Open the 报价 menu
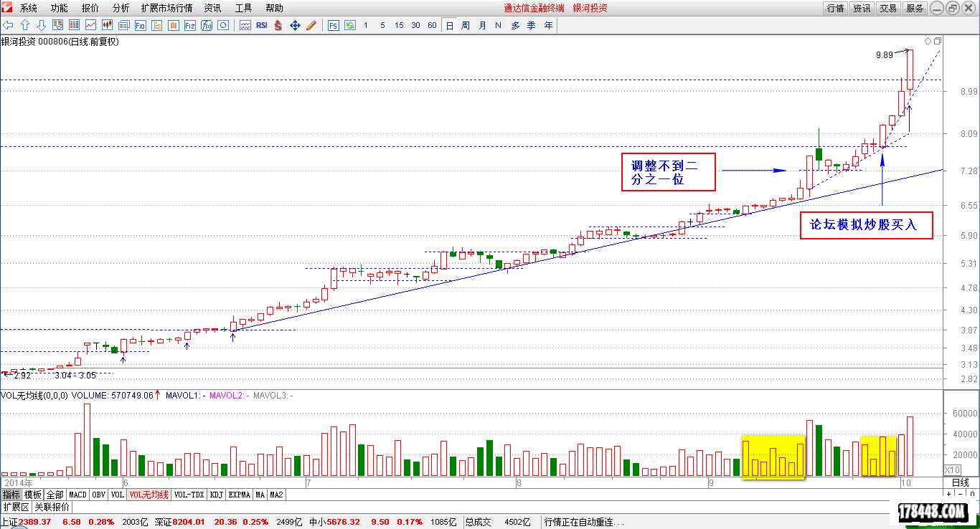 click(90, 8)
